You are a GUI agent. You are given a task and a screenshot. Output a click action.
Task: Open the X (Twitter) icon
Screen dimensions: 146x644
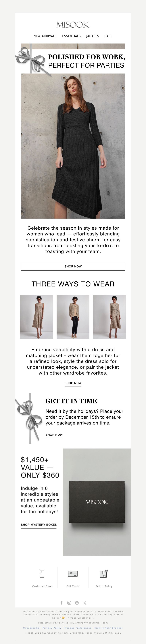84,603
